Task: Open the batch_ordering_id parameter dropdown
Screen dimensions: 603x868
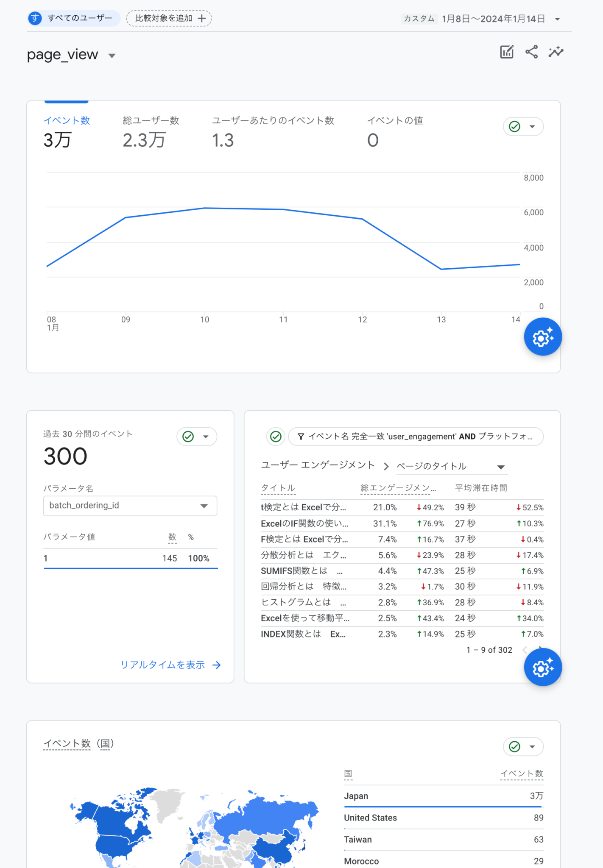Action: coord(130,506)
